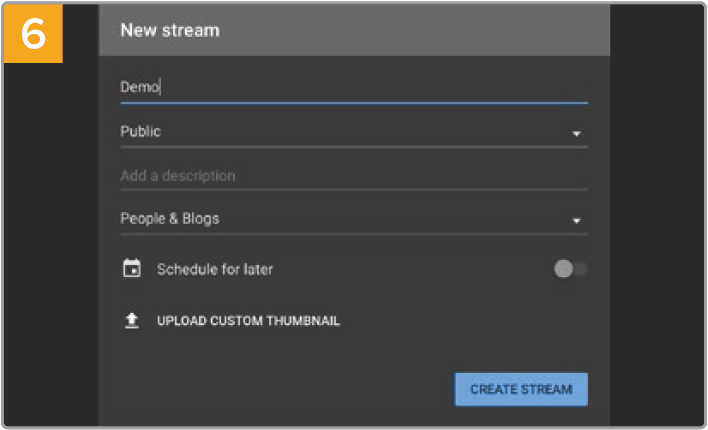Expand the People & Blogs category arrow
708x430 pixels.
coord(576,221)
